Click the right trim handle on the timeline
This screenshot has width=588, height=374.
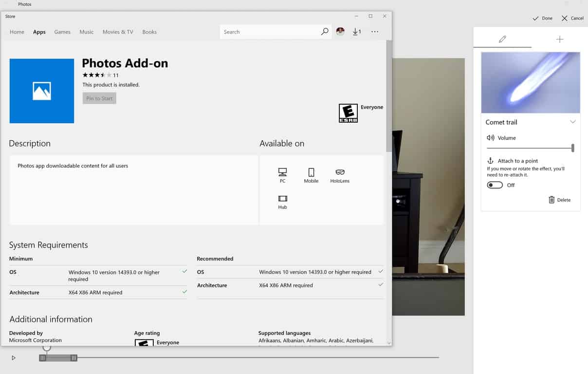click(x=73, y=358)
